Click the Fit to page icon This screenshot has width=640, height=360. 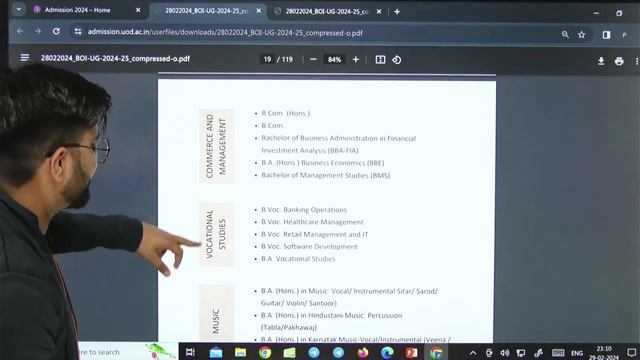(x=380, y=60)
